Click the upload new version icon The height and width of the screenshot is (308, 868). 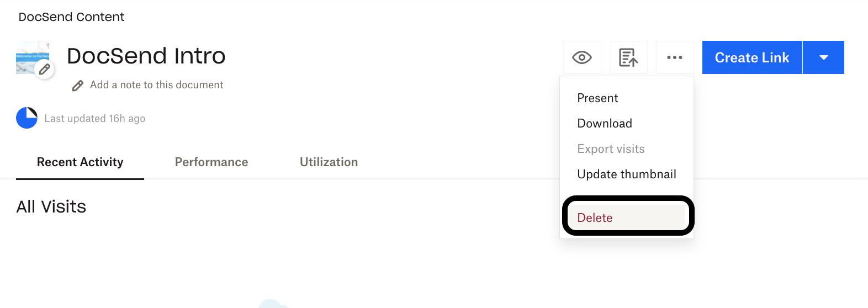pyautogui.click(x=628, y=57)
